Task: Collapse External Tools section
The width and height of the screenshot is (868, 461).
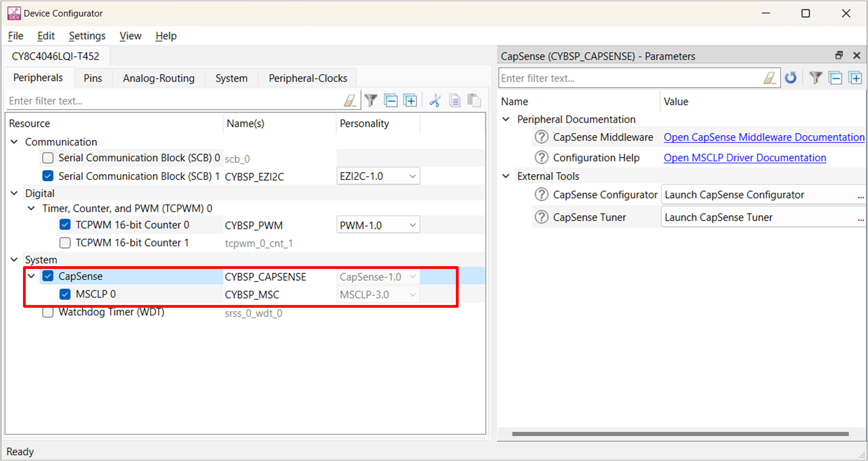Action: (506, 176)
